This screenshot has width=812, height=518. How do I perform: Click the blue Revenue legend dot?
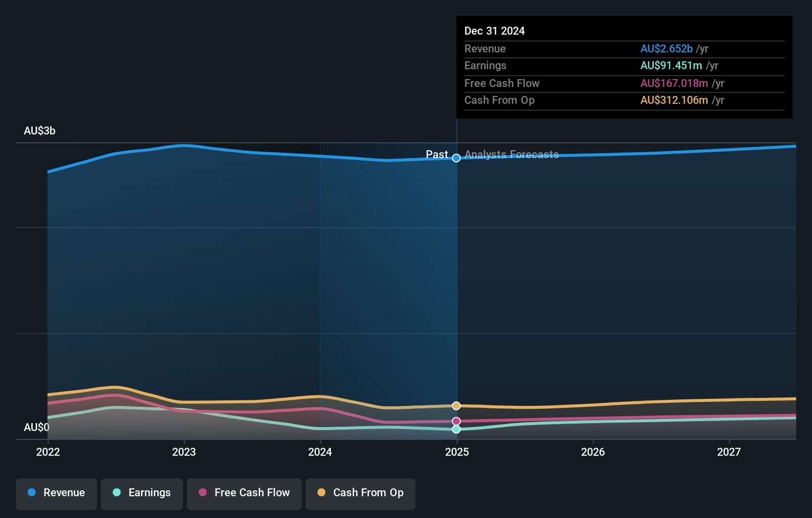click(32, 493)
